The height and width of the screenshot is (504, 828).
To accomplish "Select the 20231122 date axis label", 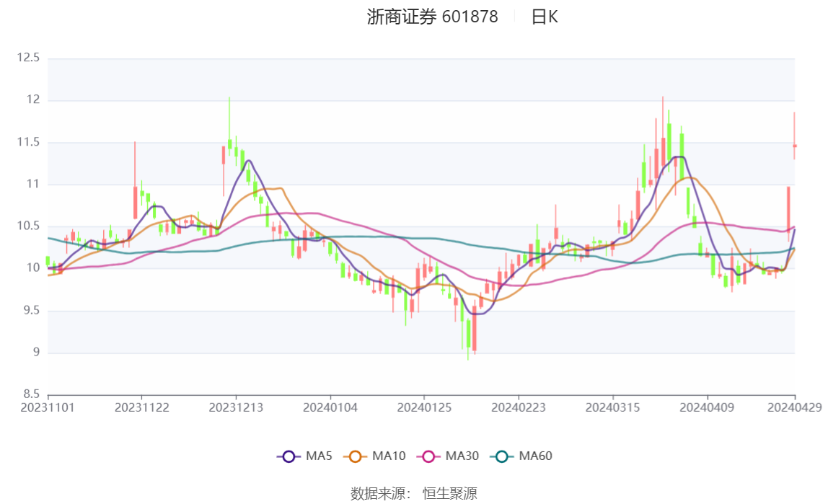I will [x=142, y=407].
